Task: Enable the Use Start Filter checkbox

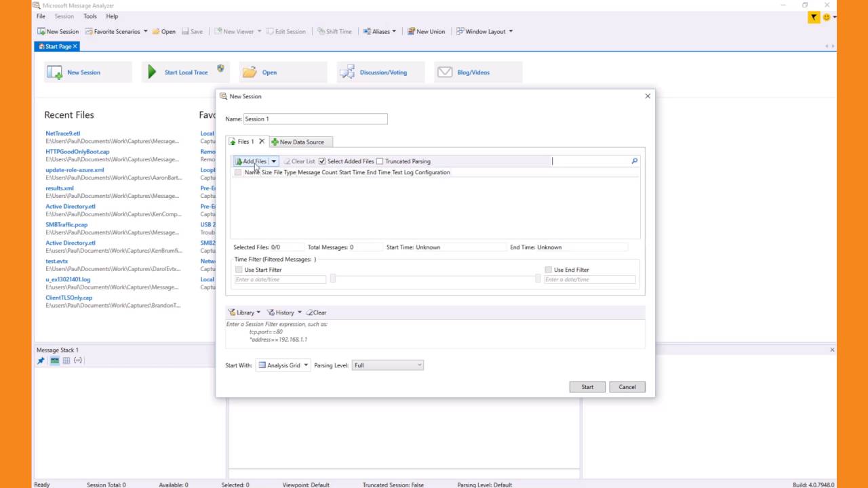Action: pos(239,270)
